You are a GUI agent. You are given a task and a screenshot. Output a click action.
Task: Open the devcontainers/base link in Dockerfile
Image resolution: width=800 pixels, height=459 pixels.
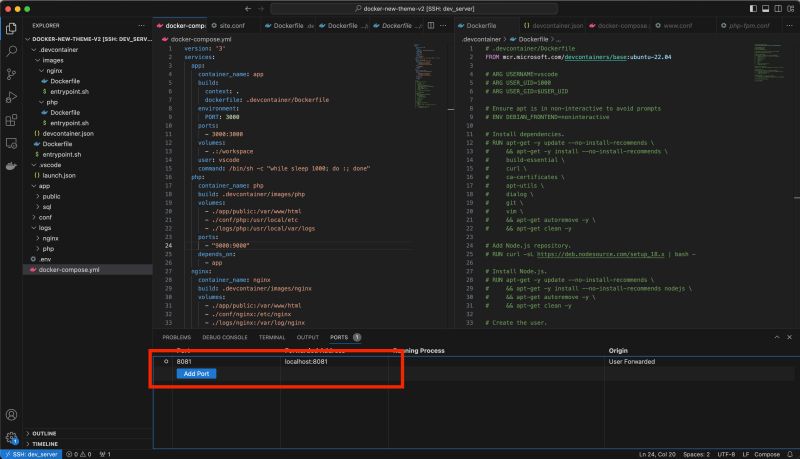(595, 57)
